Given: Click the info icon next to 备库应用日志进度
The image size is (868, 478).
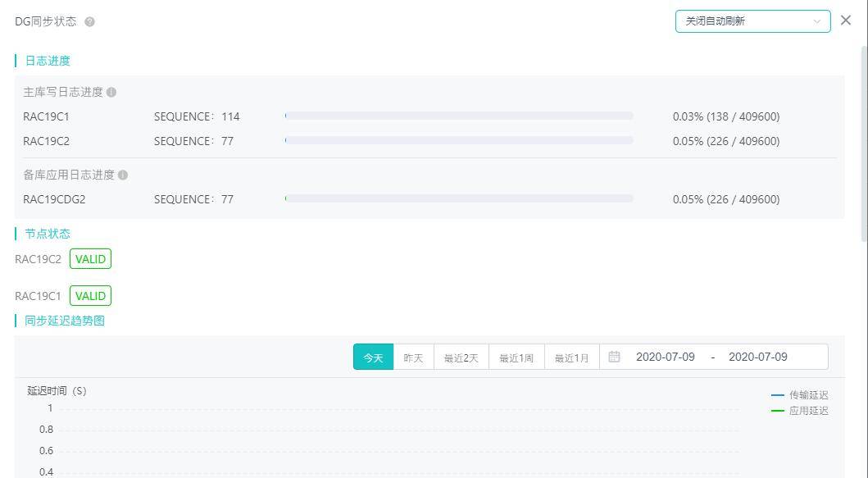Looking at the screenshot, I should [x=123, y=175].
